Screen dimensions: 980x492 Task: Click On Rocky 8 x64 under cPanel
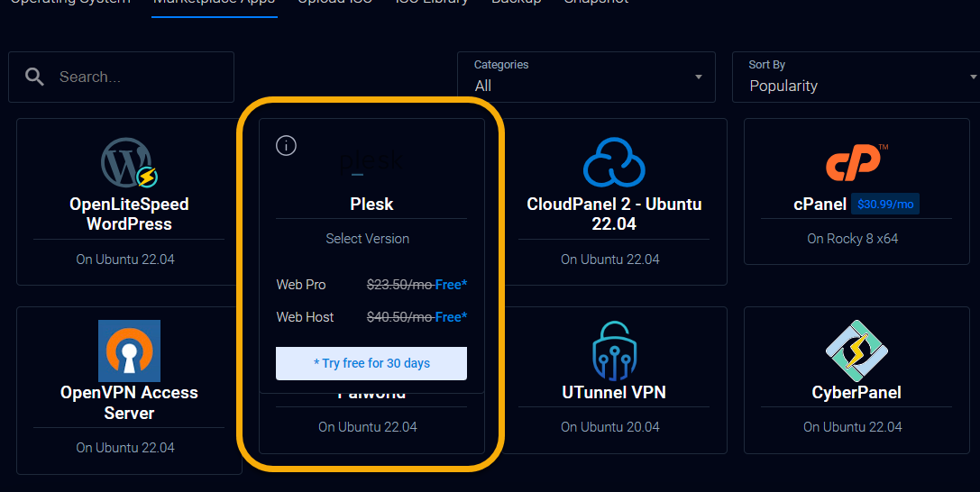pyautogui.click(x=853, y=239)
